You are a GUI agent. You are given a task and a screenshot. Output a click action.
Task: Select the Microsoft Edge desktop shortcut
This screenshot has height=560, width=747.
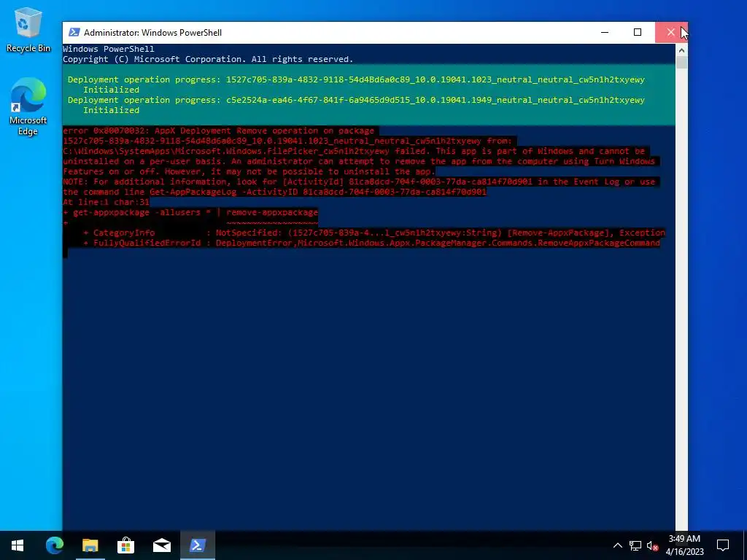coord(28,106)
